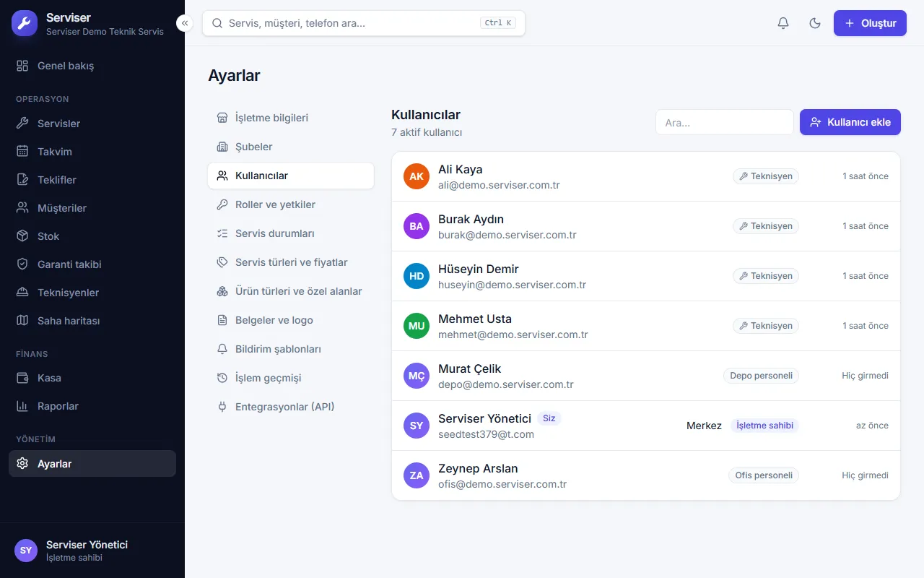The height and width of the screenshot is (578, 924).
Task: Open the notifications bell
Action: point(783,23)
